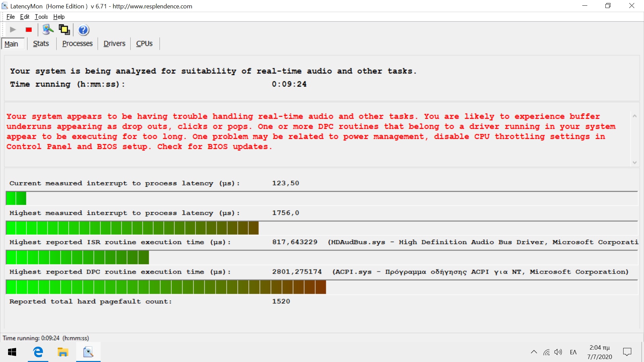This screenshot has width=644, height=362.
Task: Click the DPC time value 2801,275174
Action: (297, 271)
